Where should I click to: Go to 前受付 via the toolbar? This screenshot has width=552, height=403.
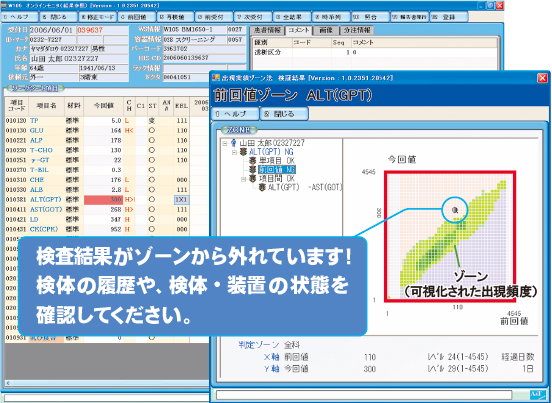tap(214, 17)
